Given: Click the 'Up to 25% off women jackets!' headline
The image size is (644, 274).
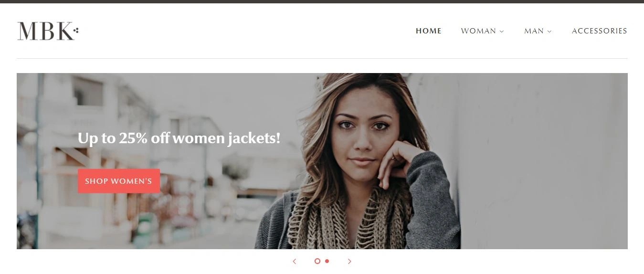Looking at the screenshot, I should (179, 138).
